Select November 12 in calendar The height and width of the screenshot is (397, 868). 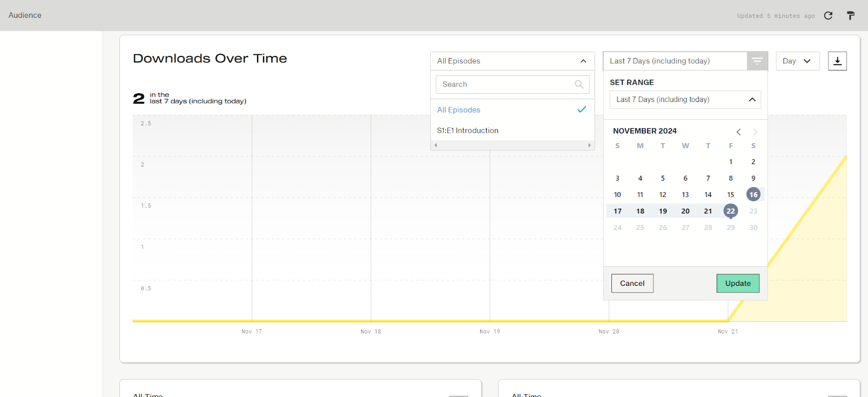(663, 195)
